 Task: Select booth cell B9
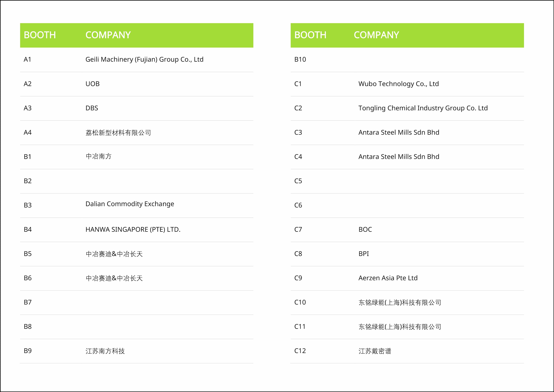[x=28, y=351]
